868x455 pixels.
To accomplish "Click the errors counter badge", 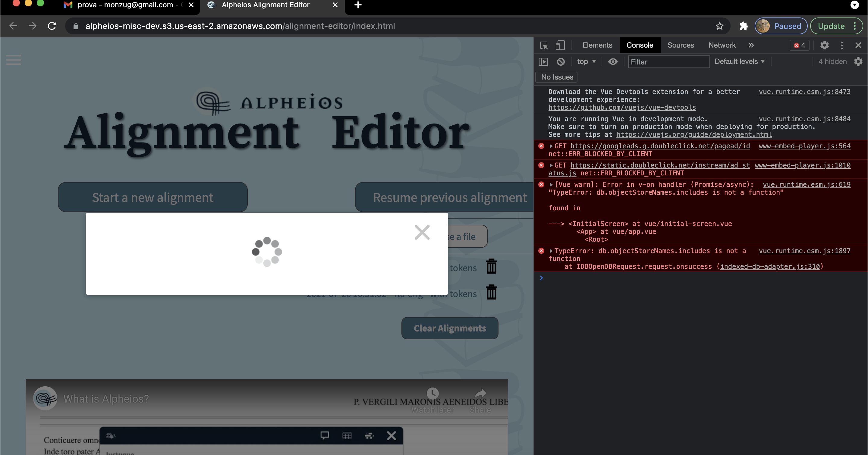I will (799, 45).
